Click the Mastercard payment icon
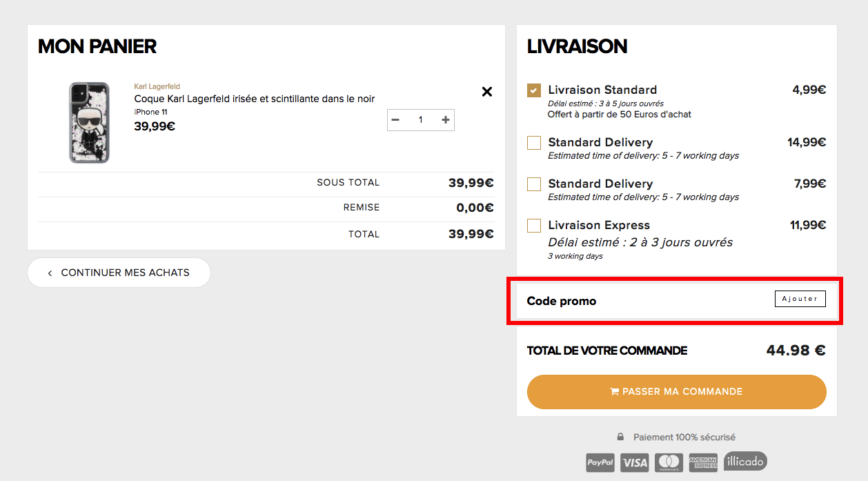The width and height of the screenshot is (868, 481). [669, 462]
